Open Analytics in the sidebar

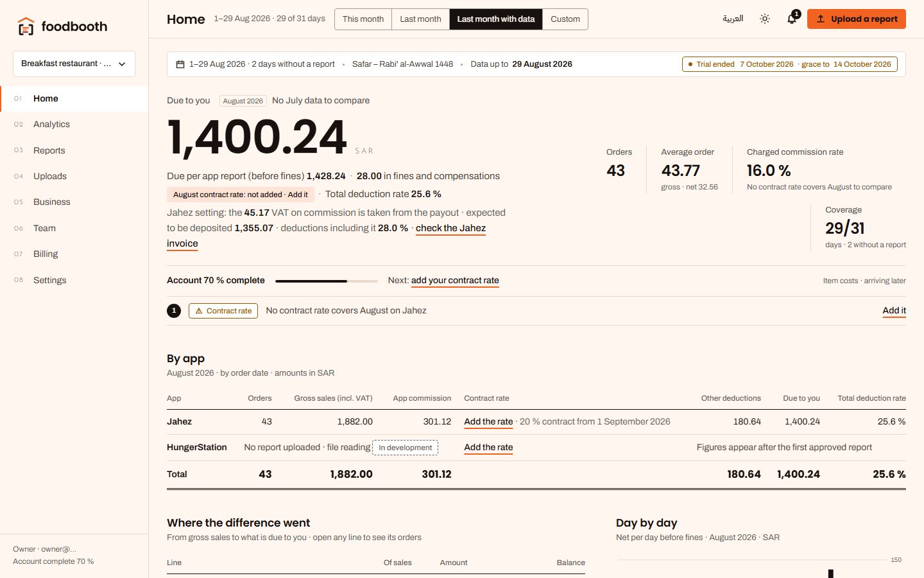(x=74, y=124)
